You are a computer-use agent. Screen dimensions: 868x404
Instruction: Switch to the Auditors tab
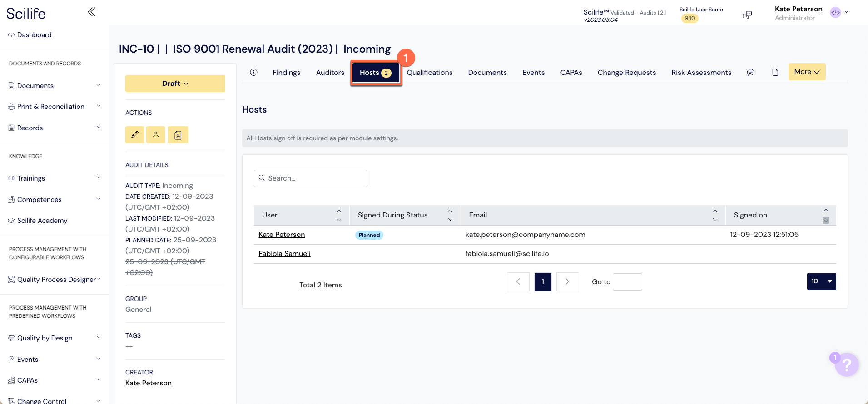pyautogui.click(x=330, y=73)
